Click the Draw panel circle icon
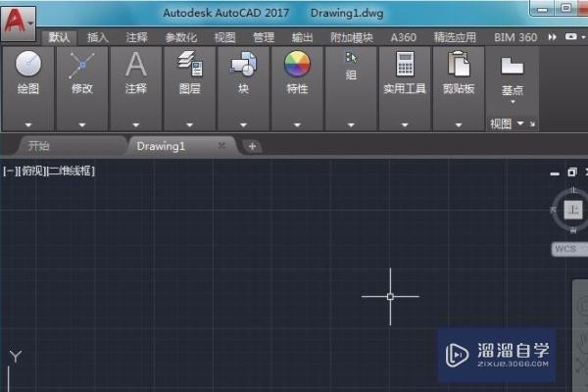Viewport: 588px width, 392px height. coord(28,64)
